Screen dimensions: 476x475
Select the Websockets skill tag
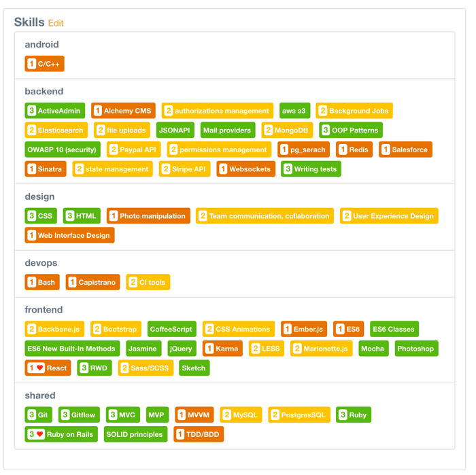[x=245, y=169]
